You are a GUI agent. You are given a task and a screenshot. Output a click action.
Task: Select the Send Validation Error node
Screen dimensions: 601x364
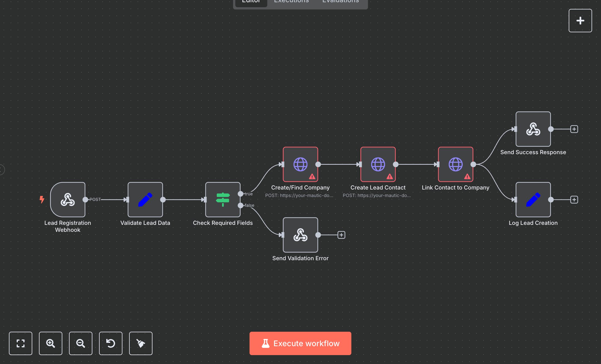(300, 235)
